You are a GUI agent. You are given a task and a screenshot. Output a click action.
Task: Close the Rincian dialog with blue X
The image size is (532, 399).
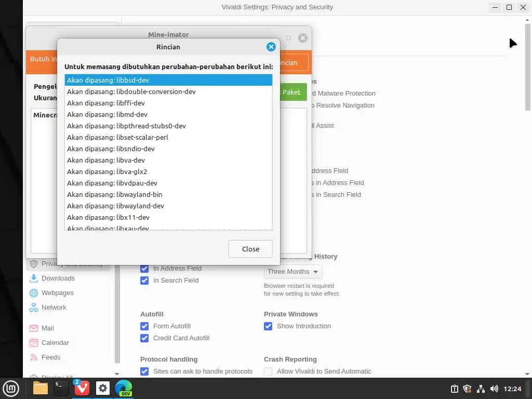click(271, 47)
